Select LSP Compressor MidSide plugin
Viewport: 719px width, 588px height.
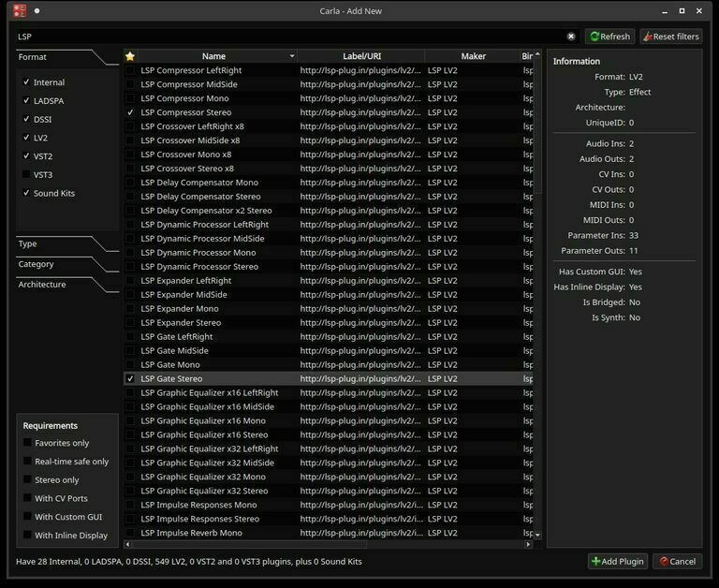pyautogui.click(x=329, y=84)
